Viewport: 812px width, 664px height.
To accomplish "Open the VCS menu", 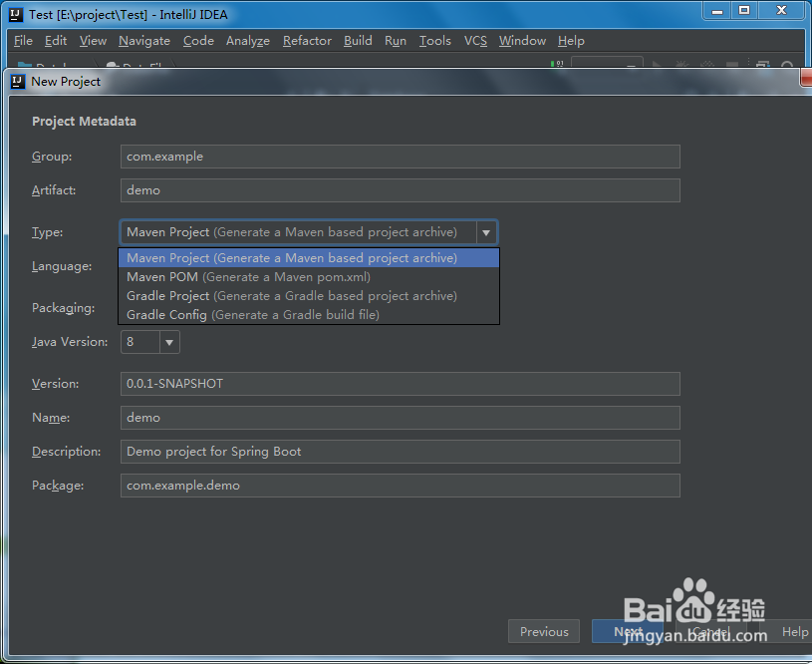I will click(475, 41).
